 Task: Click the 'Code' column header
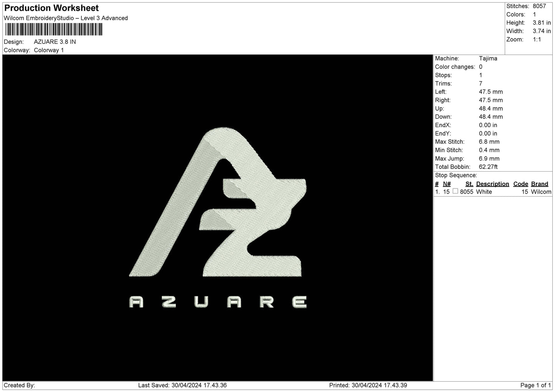(521, 184)
